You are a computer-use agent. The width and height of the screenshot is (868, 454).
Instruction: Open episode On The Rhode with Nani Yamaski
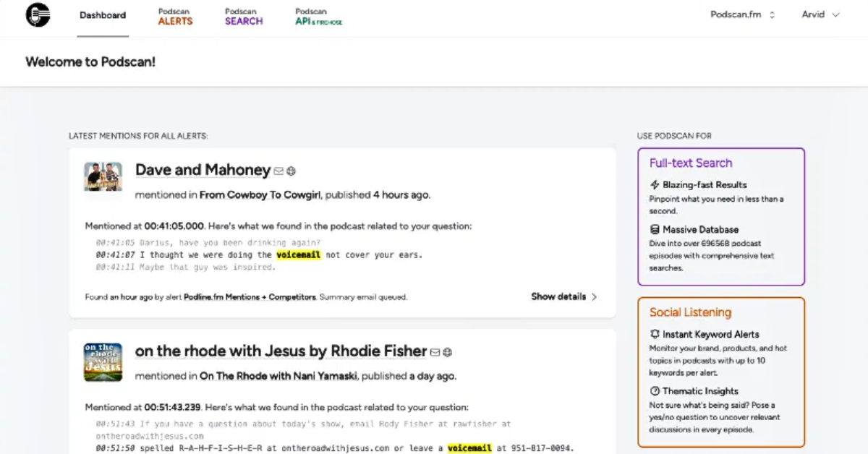(x=279, y=377)
